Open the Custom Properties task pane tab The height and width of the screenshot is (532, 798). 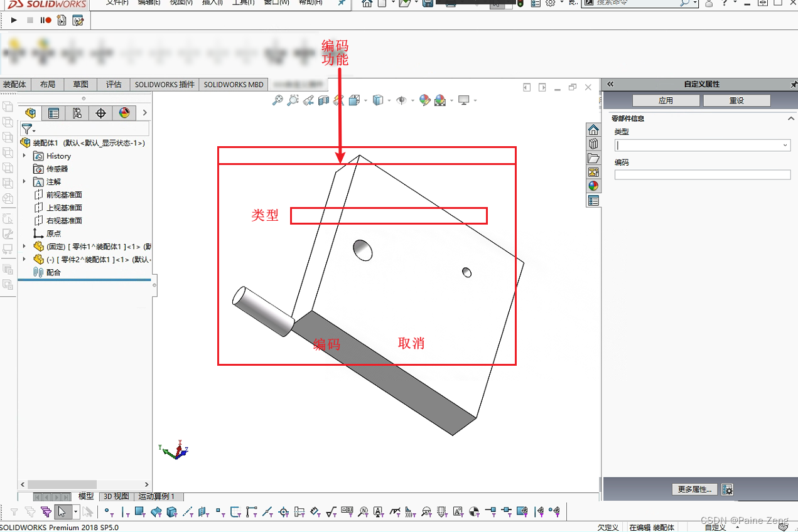click(x=593, y=201)
